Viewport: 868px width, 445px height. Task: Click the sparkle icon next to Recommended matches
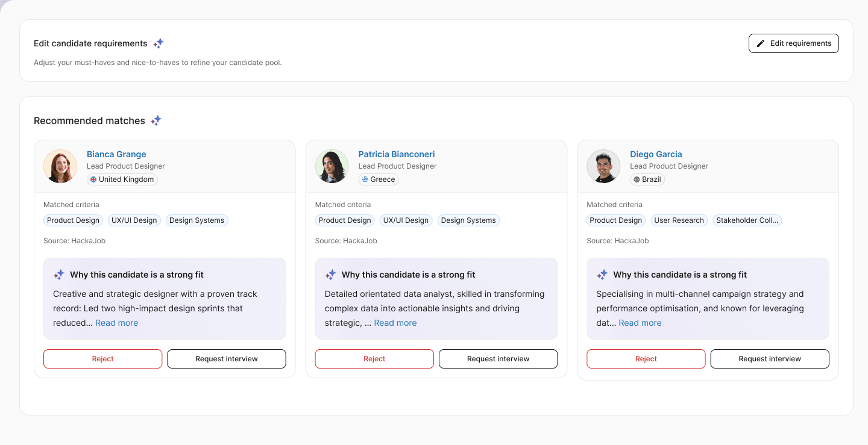pyautogui.click(x=156, y=120)
